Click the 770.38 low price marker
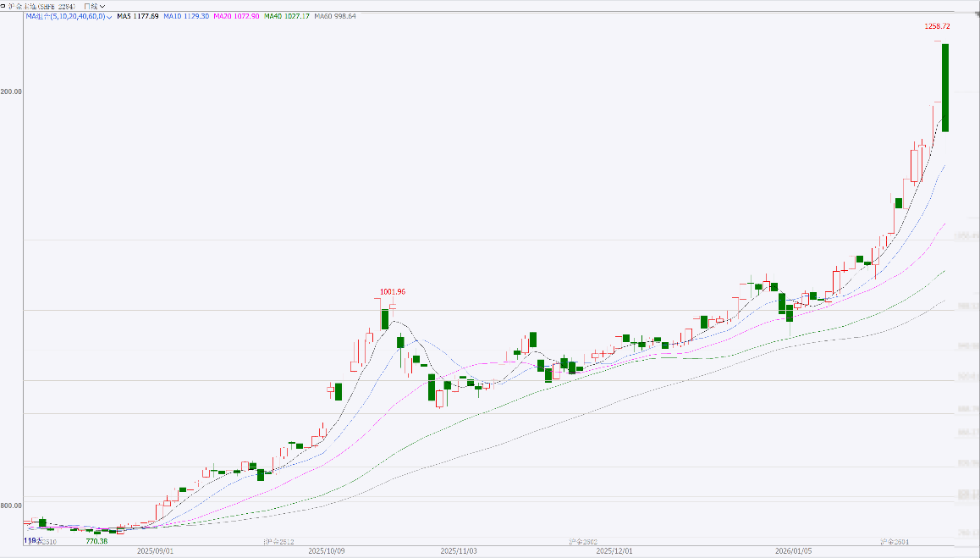Viewport: 980px width, 558px height. pos(96,540)
